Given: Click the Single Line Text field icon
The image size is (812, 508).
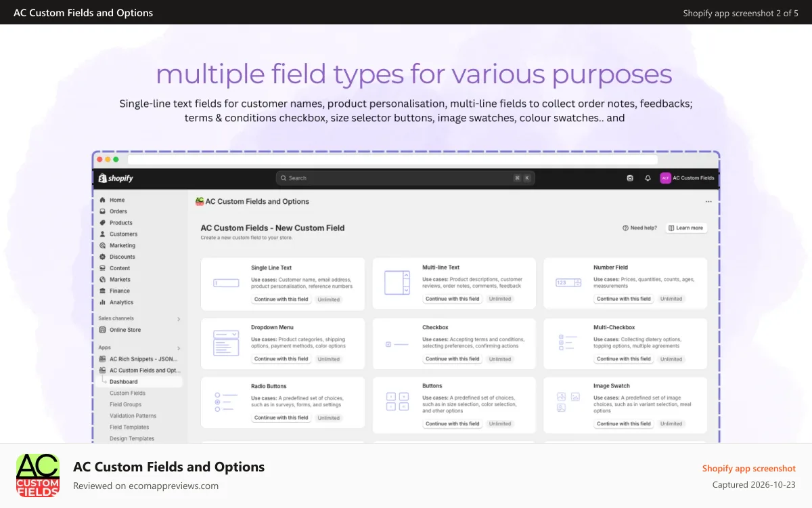Looking at the screenshot, I should pyautogui.click(x=226, y=283).
